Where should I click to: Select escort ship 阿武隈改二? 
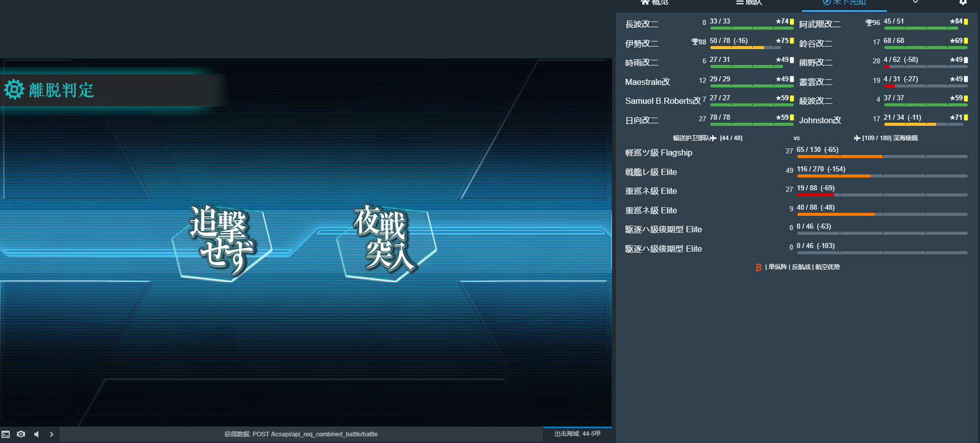pos(820,25)
